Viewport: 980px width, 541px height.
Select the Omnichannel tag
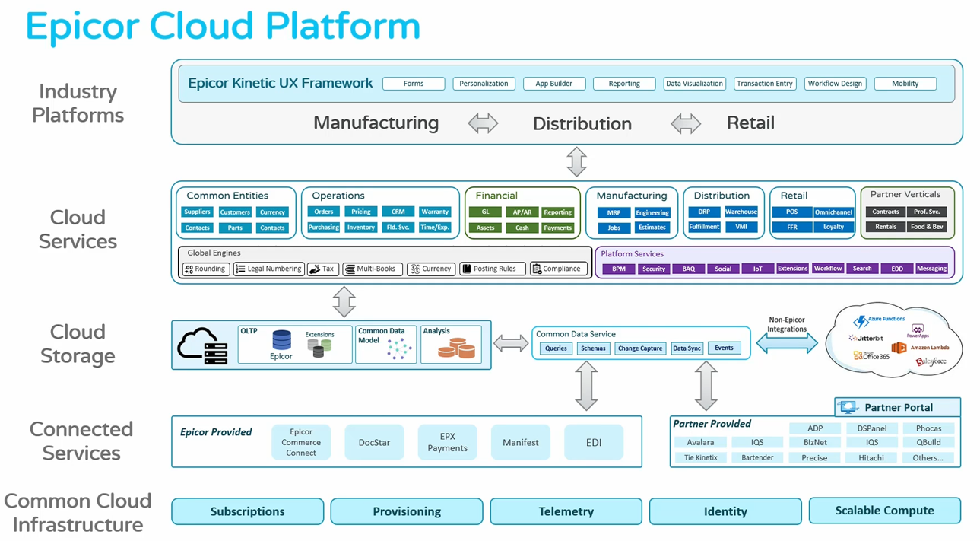click(x=833, y=212)
